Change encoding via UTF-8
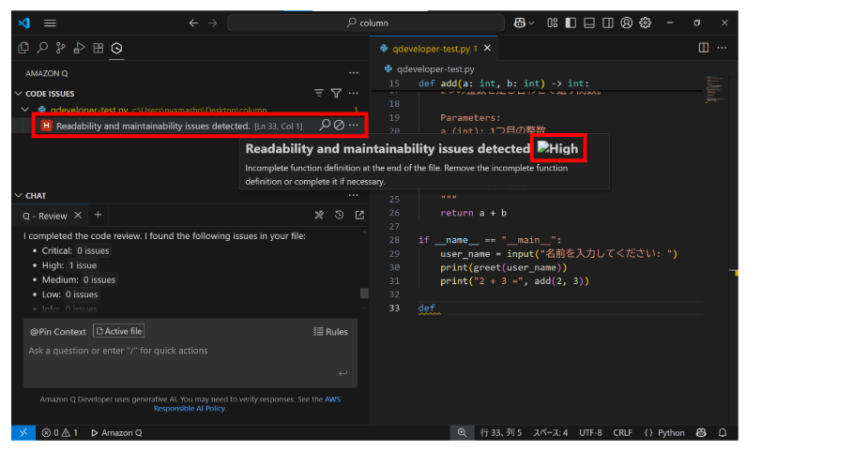Image resolution: width=868 pixels, height=451 pixels. point(590,433)
